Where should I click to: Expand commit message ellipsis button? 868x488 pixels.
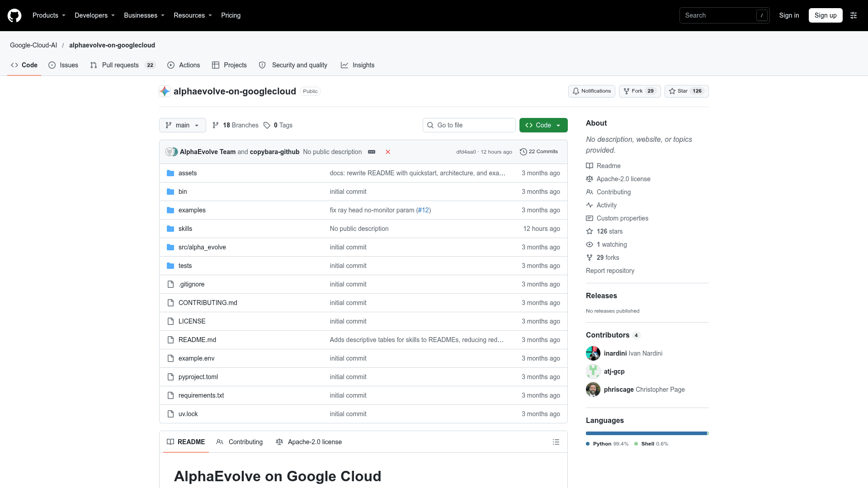click(x=372, y=152)
